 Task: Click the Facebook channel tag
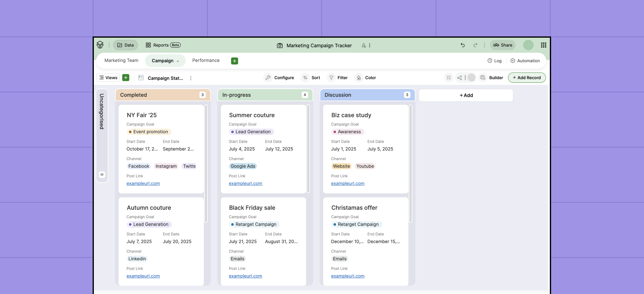(139, 166)
